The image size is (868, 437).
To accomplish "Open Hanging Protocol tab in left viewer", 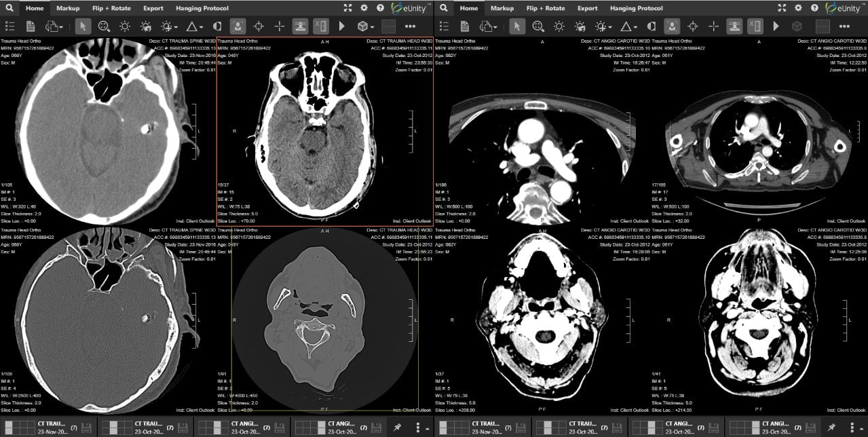I will click(x=202, y=8).
